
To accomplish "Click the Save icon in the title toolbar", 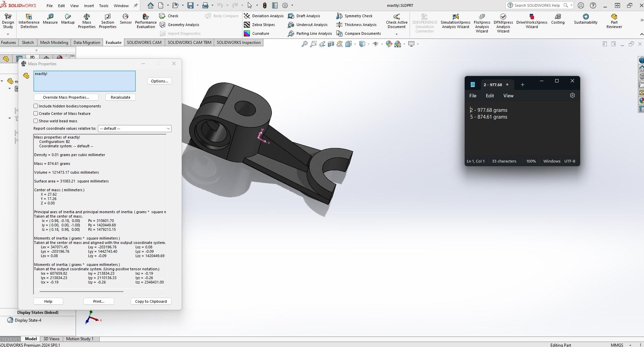I will coord(190,5).
